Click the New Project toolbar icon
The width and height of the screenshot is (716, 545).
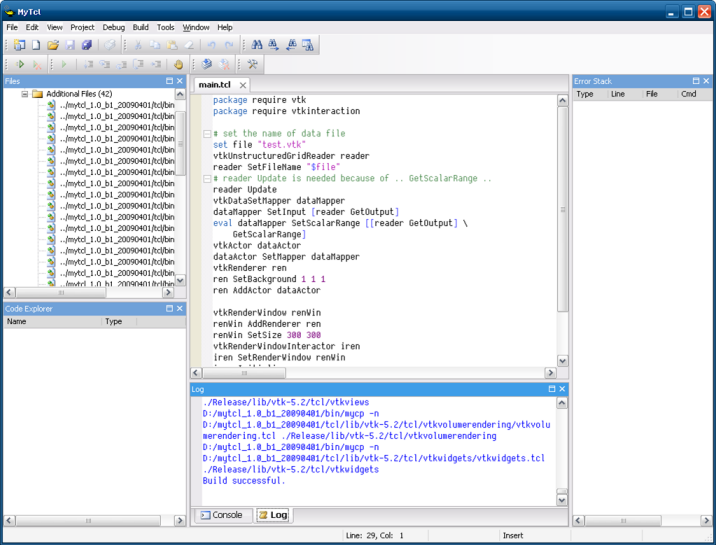tap(19, 46)
